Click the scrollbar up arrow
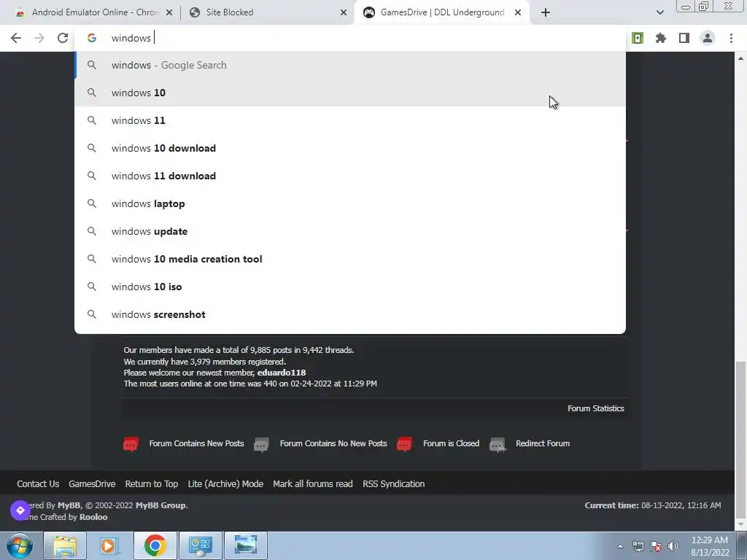The image size is (747, 560). pyautogui.click(x=740, y=58)
